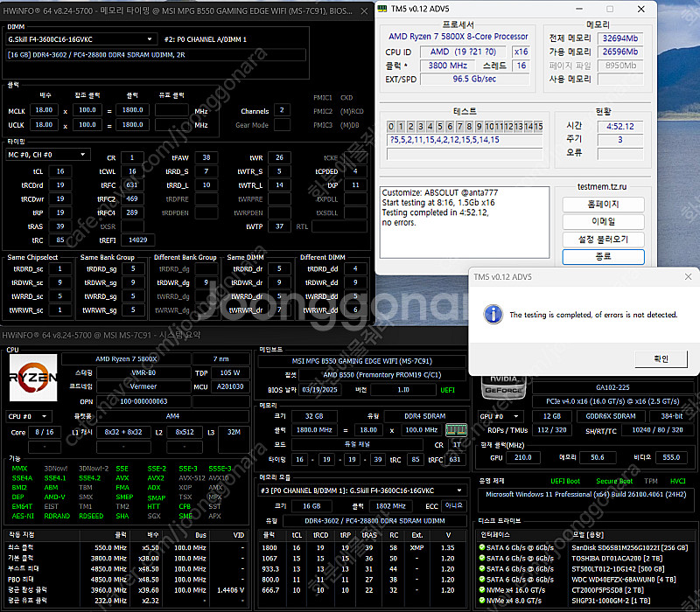The image size is (700, 612).
Task: Click the BIOS date 03/19/2025 field
Action: point(319,390)
